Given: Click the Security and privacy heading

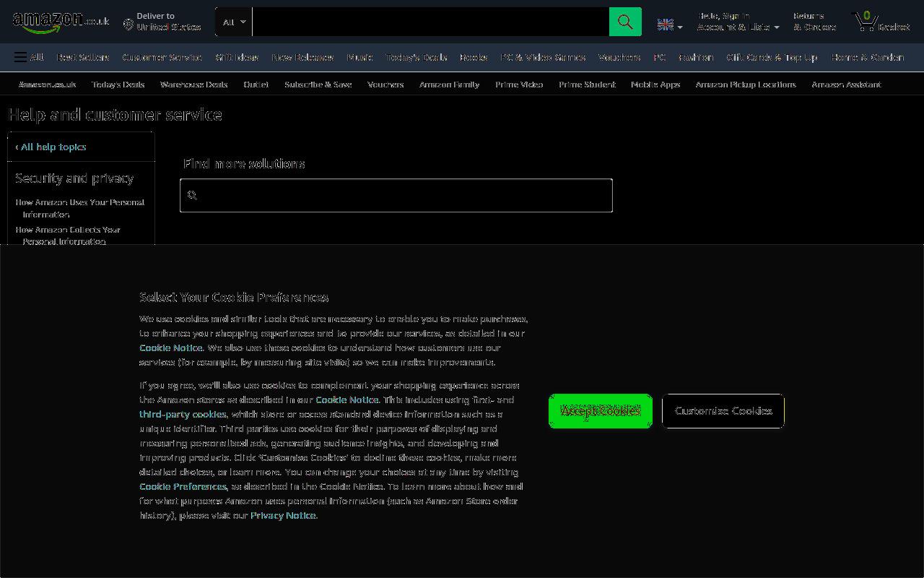Looking at the screenshot, I should click(74, 178).
